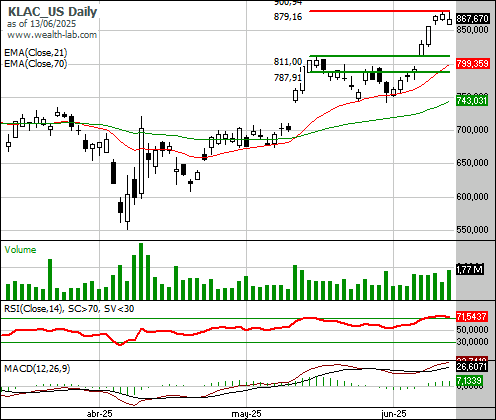Click the 787,91 support level label
The width and height of the screenshot is (496, 420).
(288, 78)
